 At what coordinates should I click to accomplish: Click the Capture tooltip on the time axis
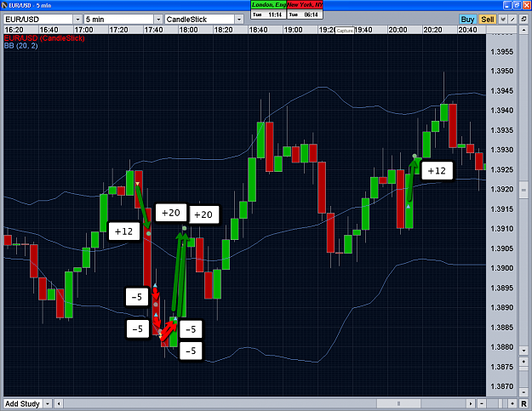coord(345,31)
